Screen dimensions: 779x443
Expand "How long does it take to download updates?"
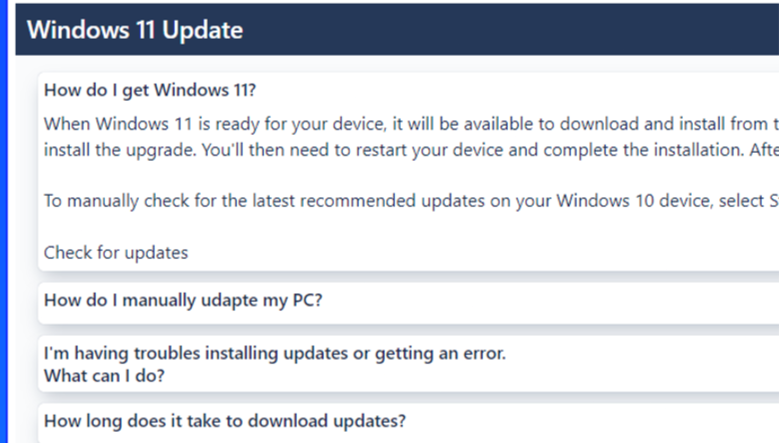[x=225, y=420]
